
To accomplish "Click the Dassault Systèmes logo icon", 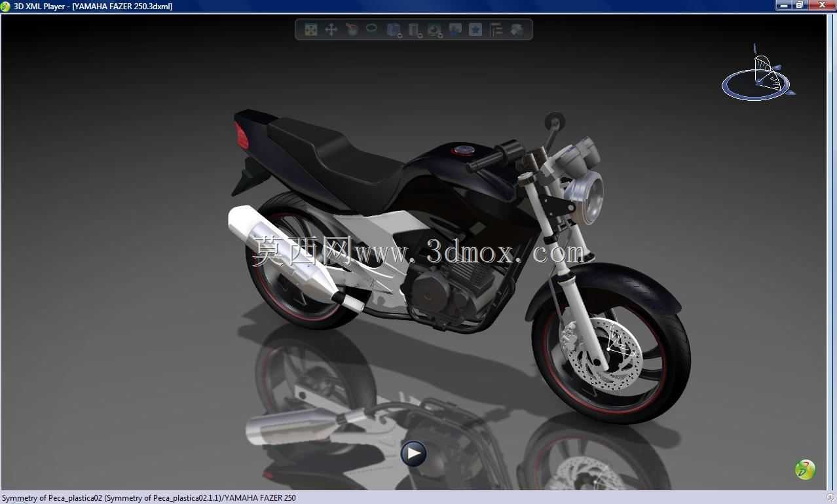I will [805, 469].
